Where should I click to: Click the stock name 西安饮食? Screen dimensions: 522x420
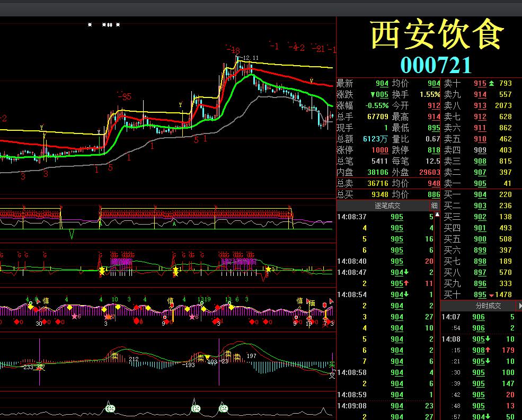coord(437,34)
